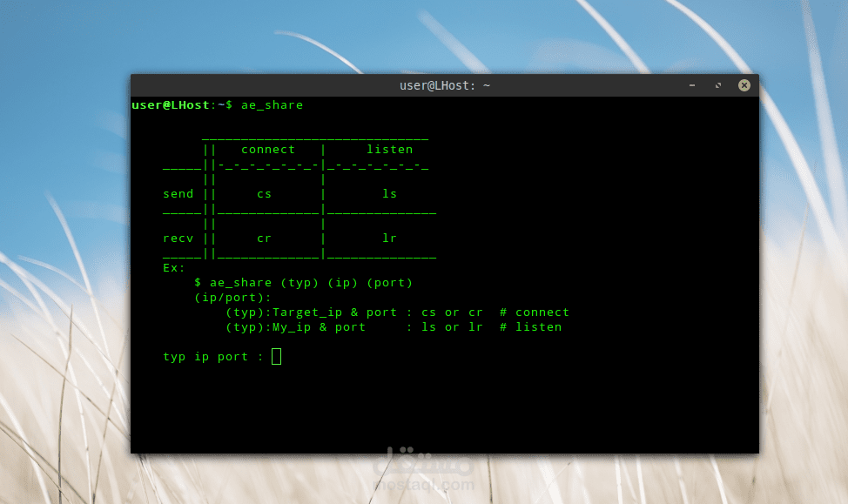Click the 'recv' row label
Screen dimensions: 848x504
(178, 238)
